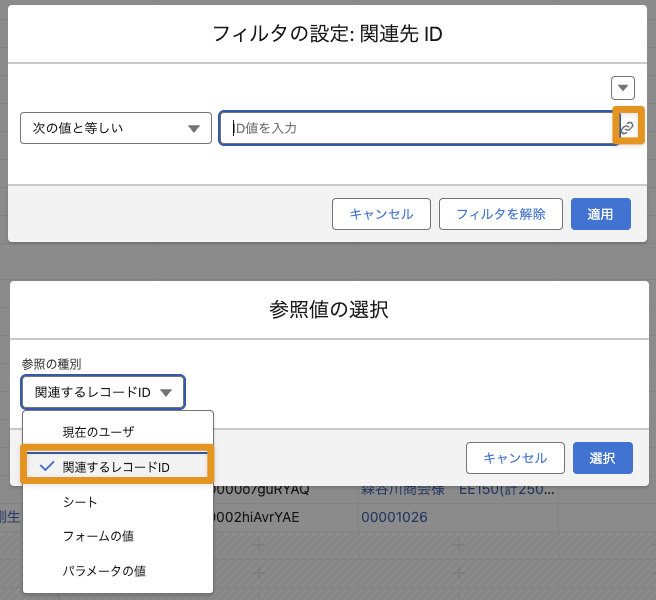Expand the 次の値と等しい operator dropdown

[x=114, y=128]
